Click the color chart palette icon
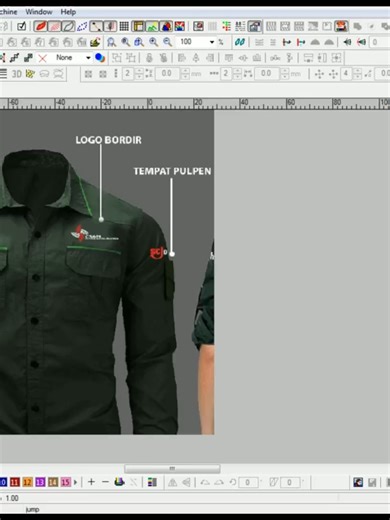Viewport: 390px width, 520px height. point(152,482)
